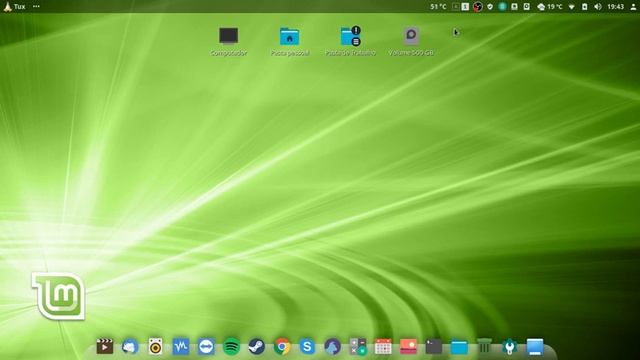Click the blue desktop icon at dock's end
Viewport: 640px width, 360px height.
click(x=535, y=347)
